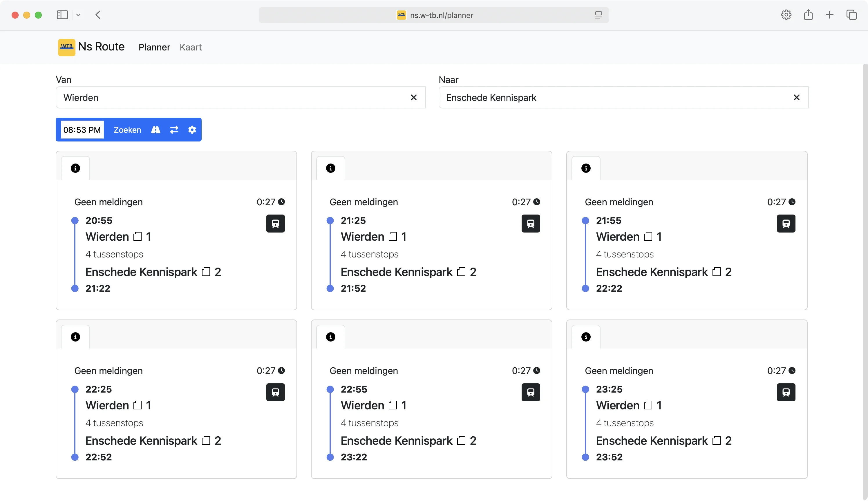The image size is (868, 501).
Task: Click the road icon in search toolbar
Action: point(155,130)
